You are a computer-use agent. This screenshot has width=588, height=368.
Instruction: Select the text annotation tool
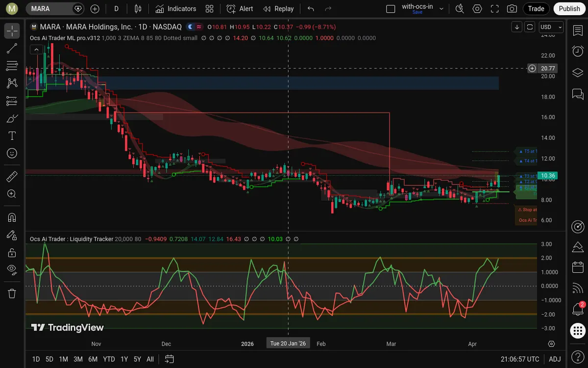(12, 136)
